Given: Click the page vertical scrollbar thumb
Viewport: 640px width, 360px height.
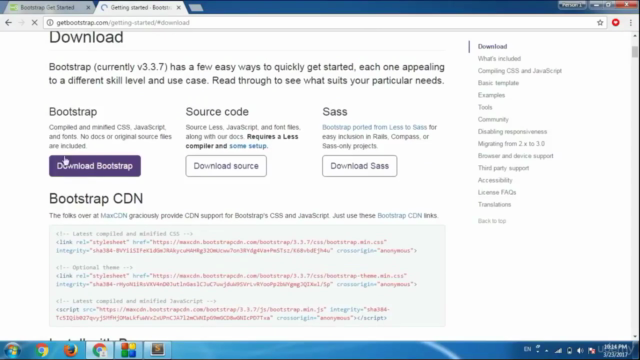Looking at the screenshot, I should click(634, 51).
